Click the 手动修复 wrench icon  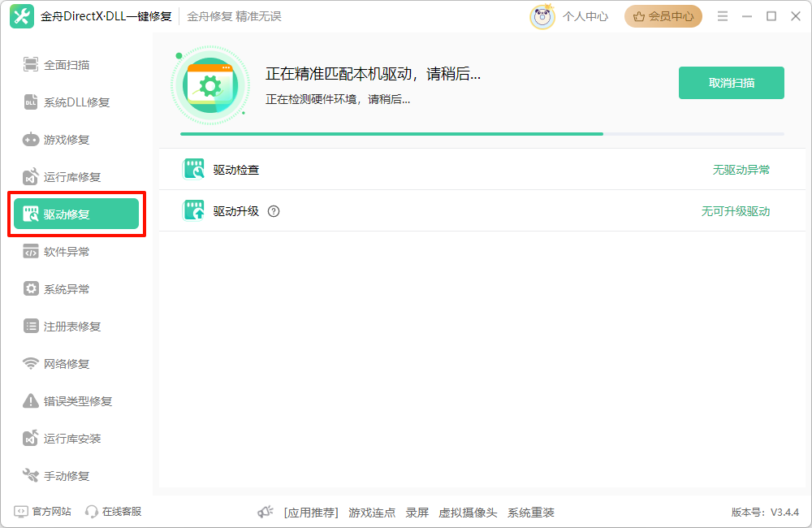(31, 475)
